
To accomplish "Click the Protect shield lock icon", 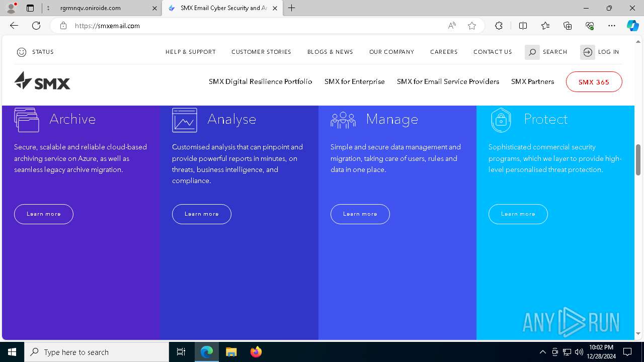I will point(501,120).
